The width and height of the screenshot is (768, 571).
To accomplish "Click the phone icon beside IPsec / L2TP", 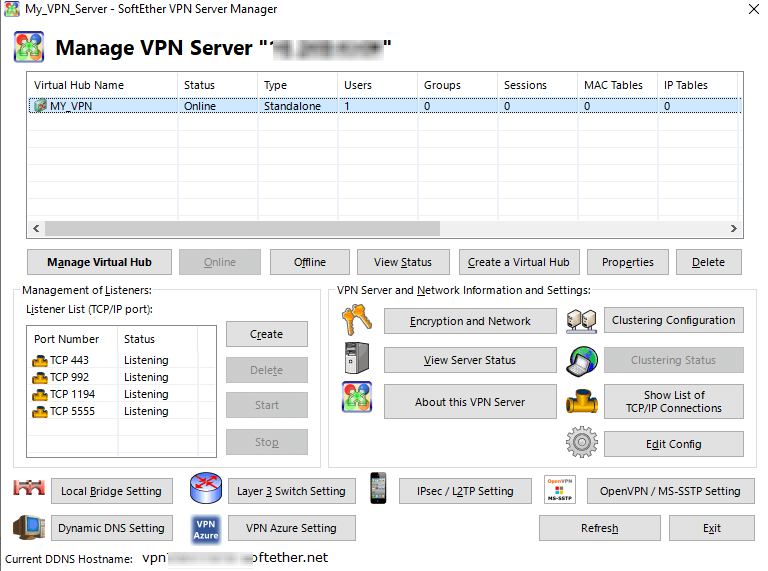I will pos(378,488).
